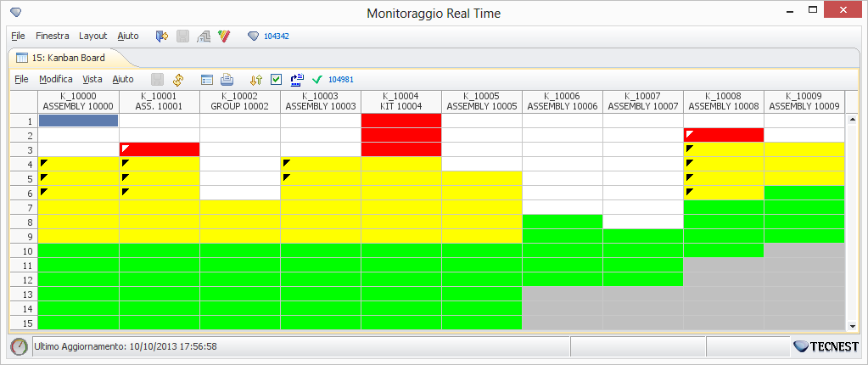This screenshot has width=868, height=365.
Task: Click the greyed save icon in Kanban toolbar
Action: pos(157,80)
